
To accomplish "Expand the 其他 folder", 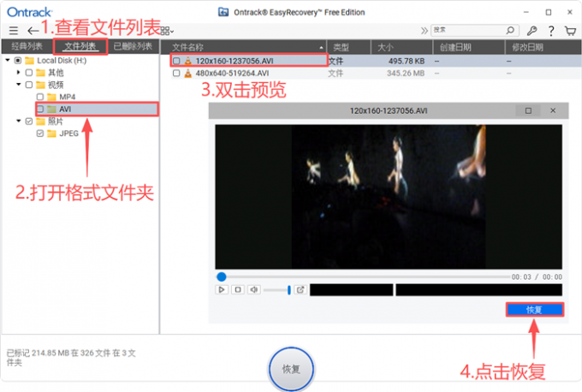I will pyautogui.click(x=18, y=72).
